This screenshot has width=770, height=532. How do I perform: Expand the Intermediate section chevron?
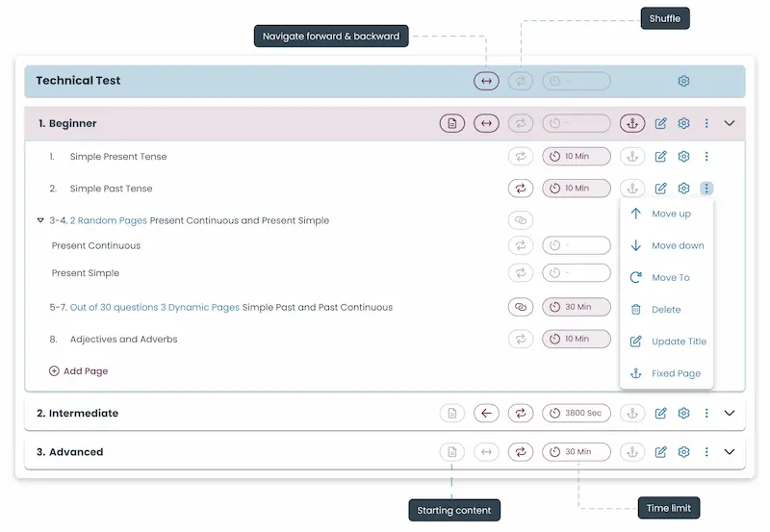click(730, 414)
